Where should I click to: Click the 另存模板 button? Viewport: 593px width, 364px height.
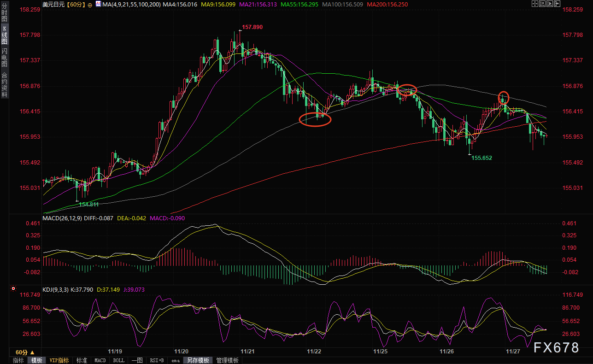pyautogui.click(x=198, y=360)
